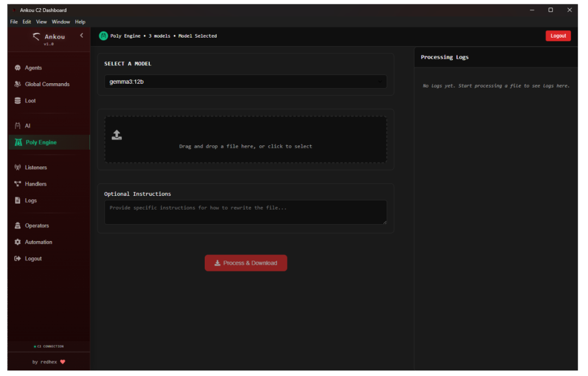The image size is (588, 376).
Task: Click the 'Model Selected' header text
Action: (x=198, y=36)
